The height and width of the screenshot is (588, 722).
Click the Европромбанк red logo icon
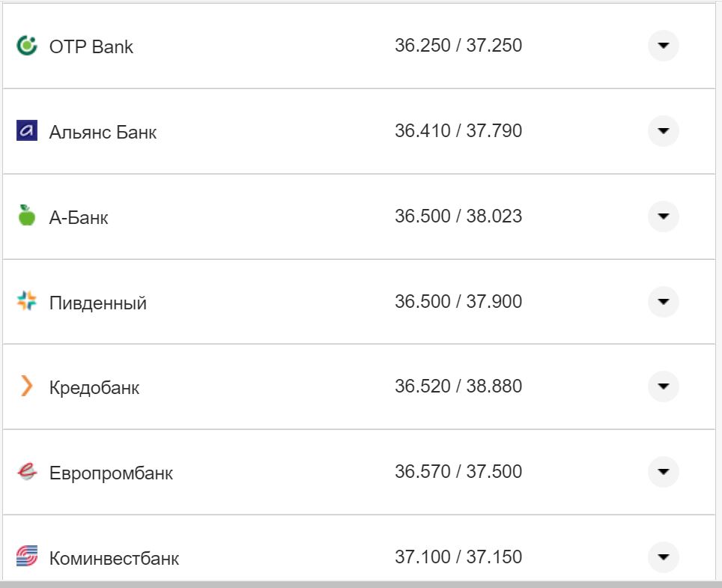pyautogui.click(x=26, y=473)
